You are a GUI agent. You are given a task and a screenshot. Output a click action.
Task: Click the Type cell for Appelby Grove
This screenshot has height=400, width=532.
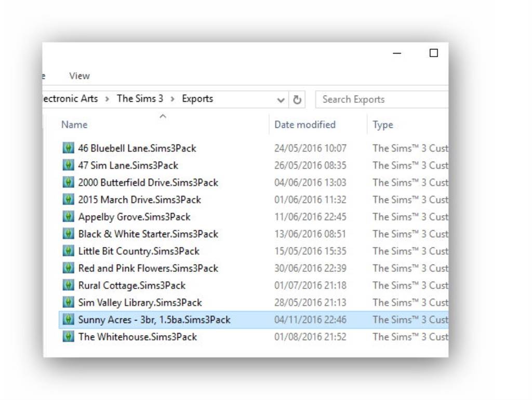(410, 217)
